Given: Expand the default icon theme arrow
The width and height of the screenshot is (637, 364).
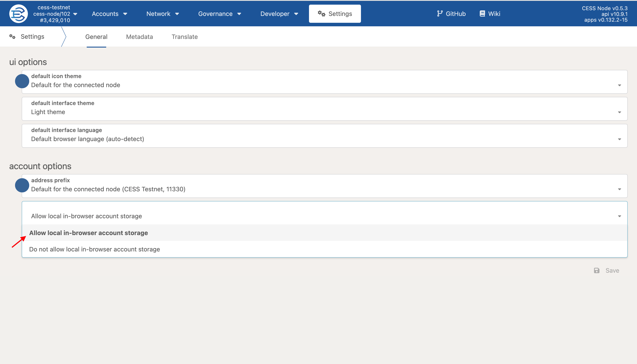Looking at the screenshot, I should [620, 85].
